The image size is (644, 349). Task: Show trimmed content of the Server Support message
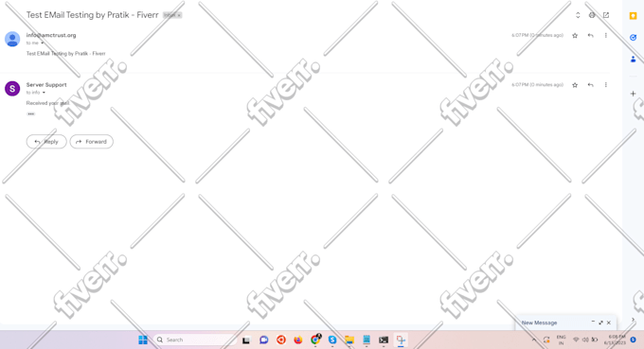point(31,114)
